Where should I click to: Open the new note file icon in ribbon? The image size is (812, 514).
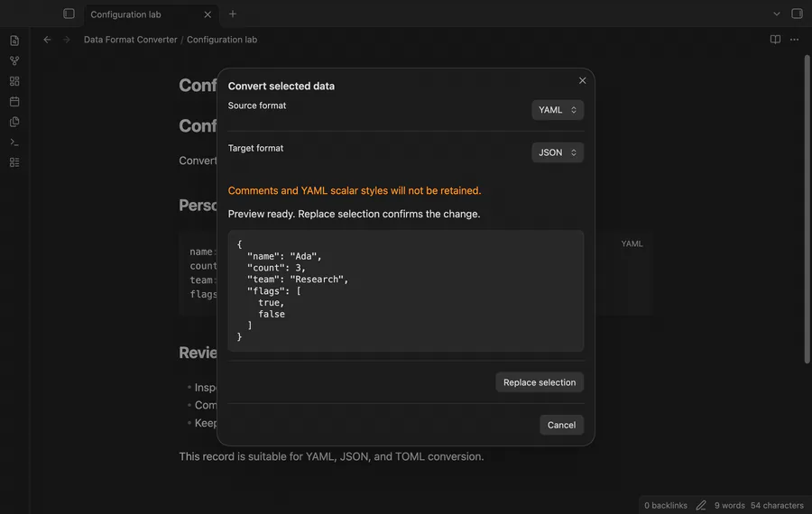point(14,41)
